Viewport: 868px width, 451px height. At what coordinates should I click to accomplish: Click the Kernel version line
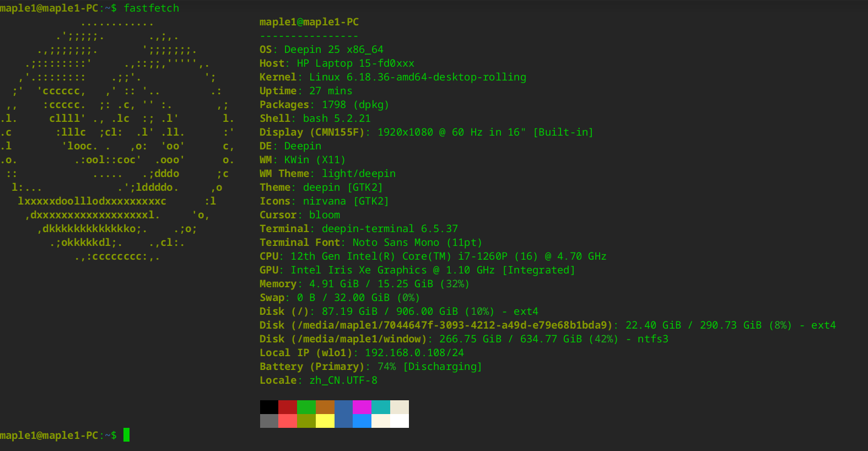pyautogui.click(x=393, y=77)
